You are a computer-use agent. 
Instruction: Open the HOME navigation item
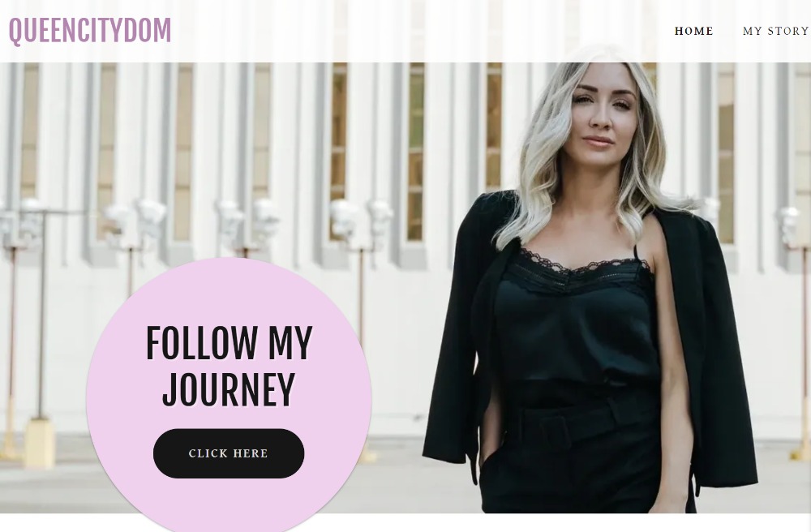(x=693, y=31)
